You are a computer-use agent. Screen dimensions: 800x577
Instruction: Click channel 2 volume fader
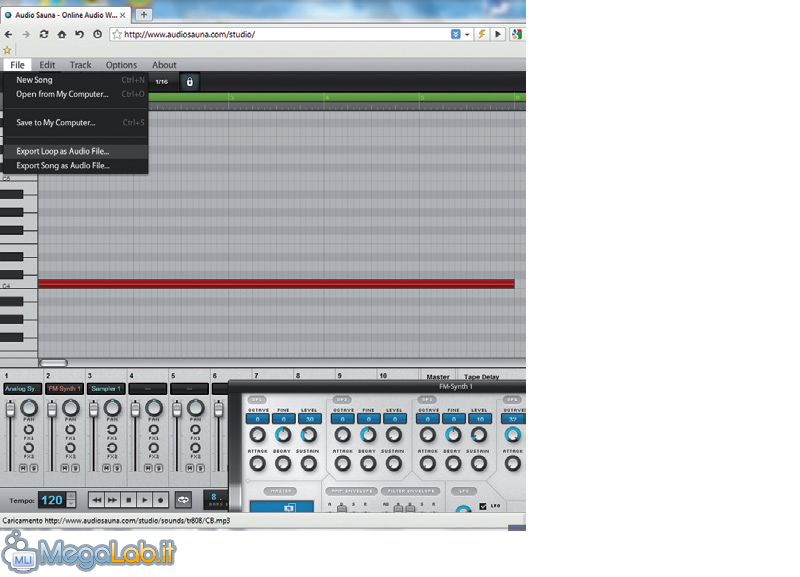point(52,409)
